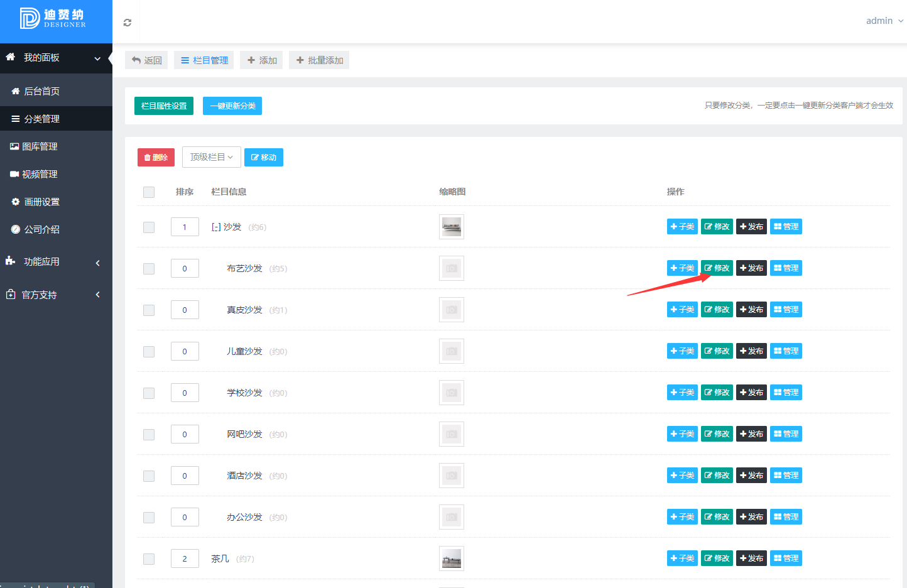
Task: Click 修改 button in 布艺沙发 row
Action: tap(717, 268)
